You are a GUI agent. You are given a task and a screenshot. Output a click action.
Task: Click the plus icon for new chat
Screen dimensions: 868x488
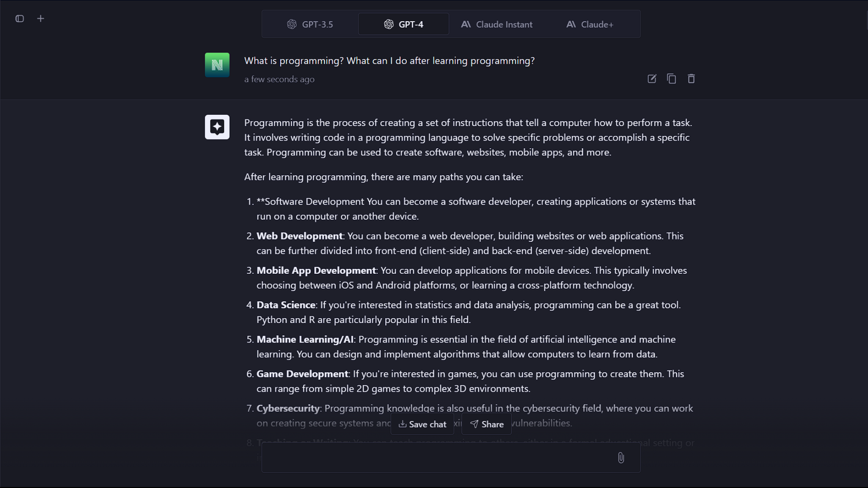tap(41, 19)
